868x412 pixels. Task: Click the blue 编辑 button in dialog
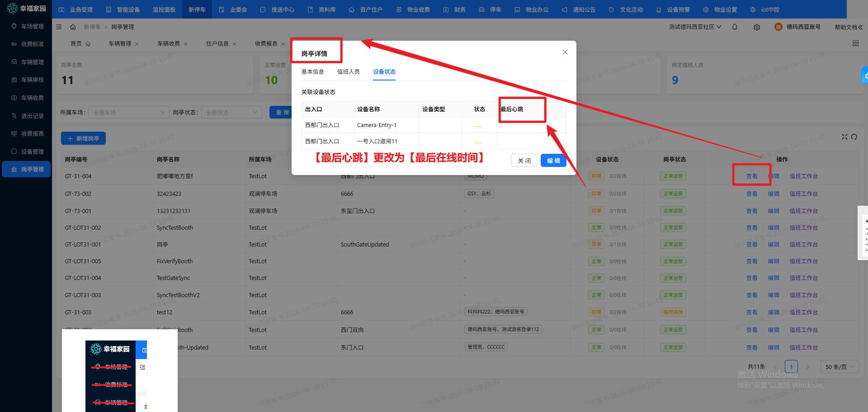click(x=553, y=161)
